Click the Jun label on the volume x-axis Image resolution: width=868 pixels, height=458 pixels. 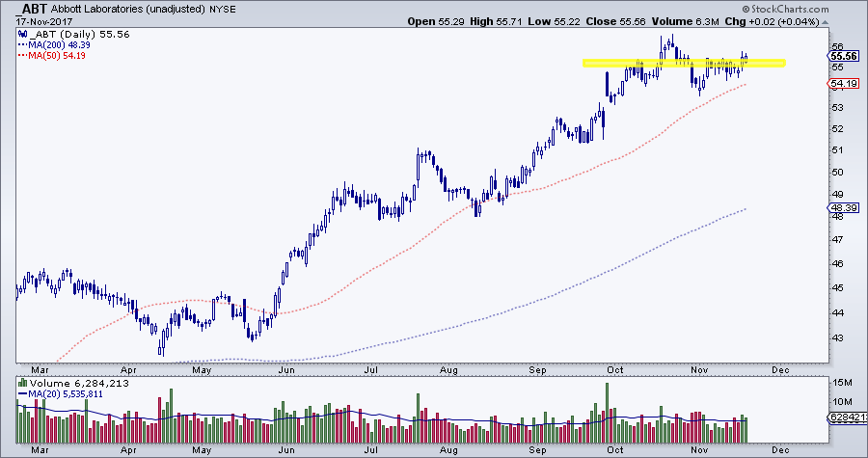(287, 448)
